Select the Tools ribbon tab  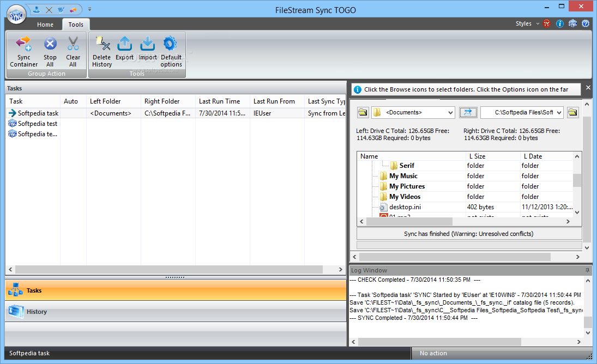coord(76,25)
